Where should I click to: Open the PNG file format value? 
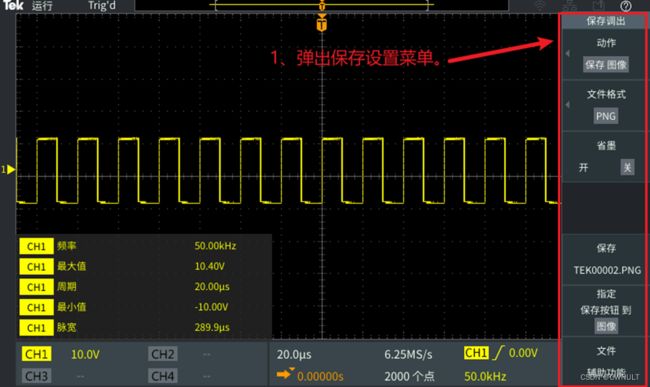click(606, 116)
